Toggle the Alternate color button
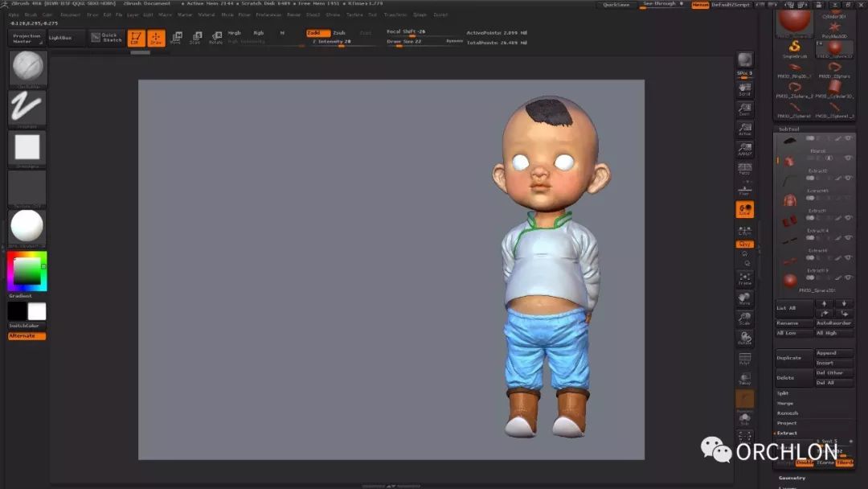The width and height of the screenshot is (868, 489). [27, 335]
